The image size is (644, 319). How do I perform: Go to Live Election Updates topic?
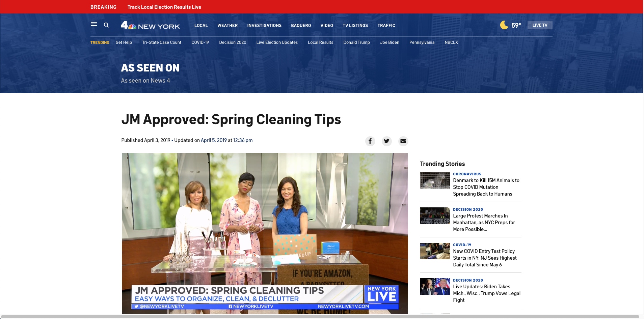click(277, 42)
